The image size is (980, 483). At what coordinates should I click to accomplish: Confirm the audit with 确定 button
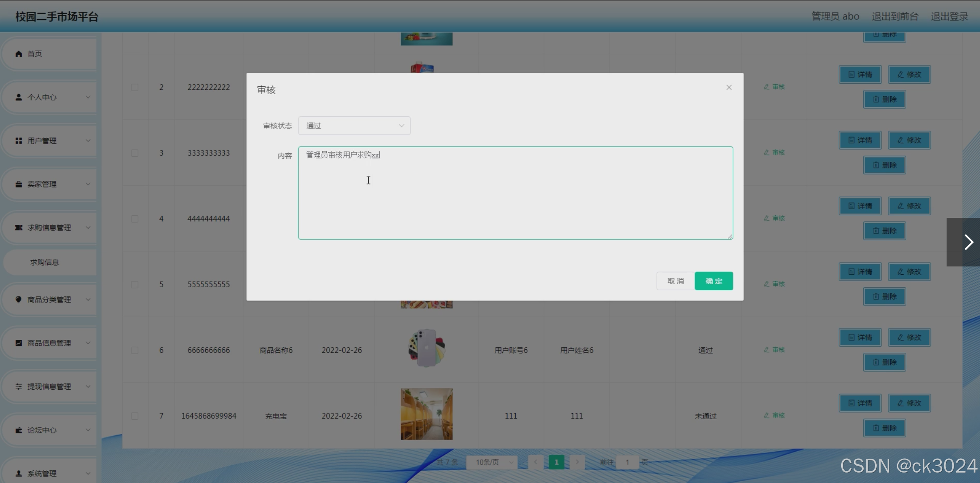(714, 281)
